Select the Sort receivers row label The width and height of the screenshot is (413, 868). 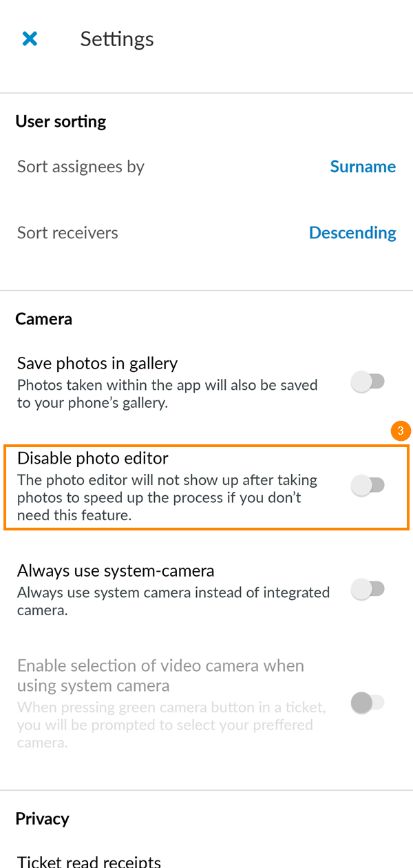tap(67, 233)
